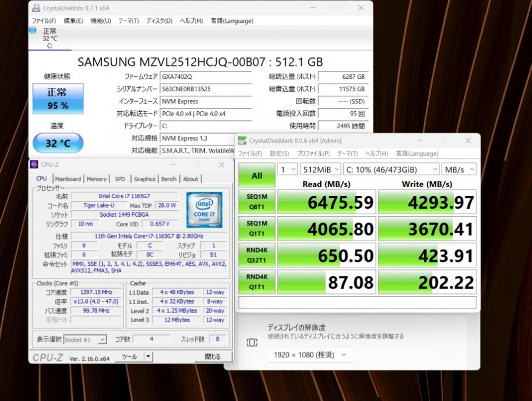Click the 正常 95% health status box
This screenshot has width=532, height=401.
coord(58,99)
